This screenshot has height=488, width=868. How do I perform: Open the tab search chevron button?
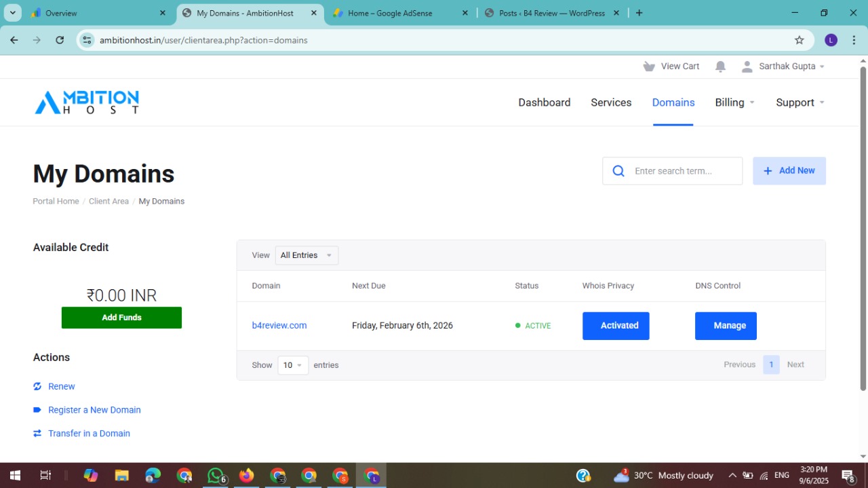[x=12, y=13]
